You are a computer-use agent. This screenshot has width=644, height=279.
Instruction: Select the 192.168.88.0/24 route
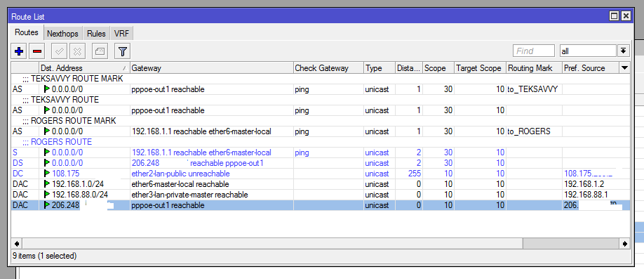coord(321,195)
